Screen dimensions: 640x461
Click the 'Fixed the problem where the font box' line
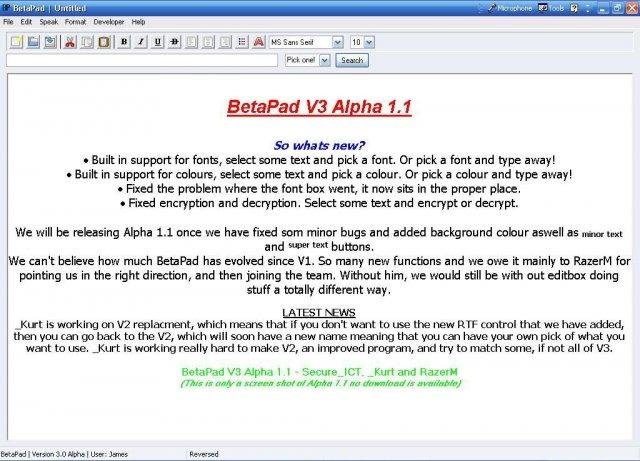[x=319, y=189]
